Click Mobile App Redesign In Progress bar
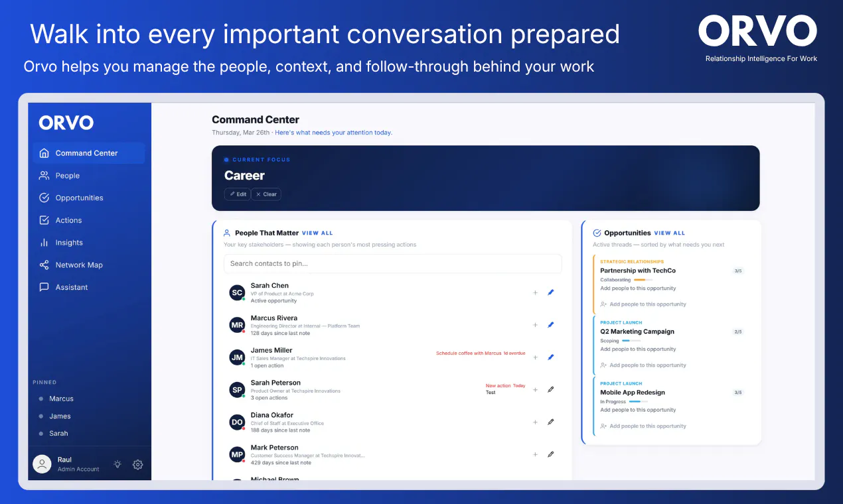Image resolution: width=843 pixels, height=504 pixels. (639, 401)
